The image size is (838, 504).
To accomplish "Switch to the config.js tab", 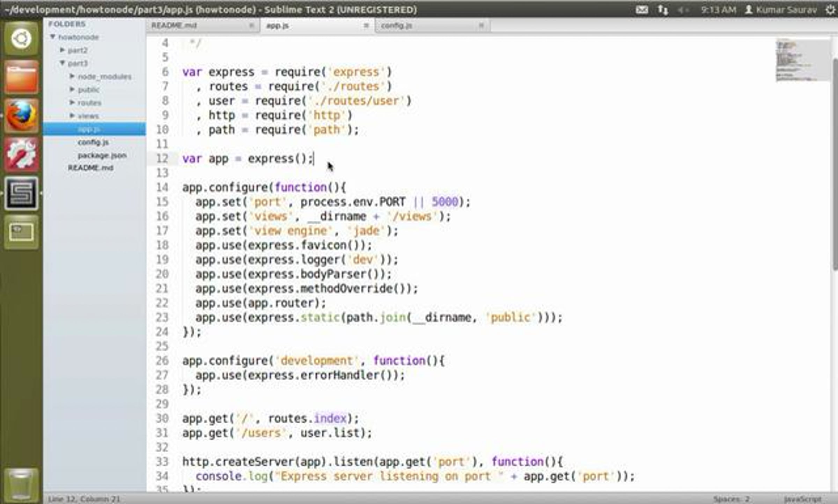I will pos(397,25).
